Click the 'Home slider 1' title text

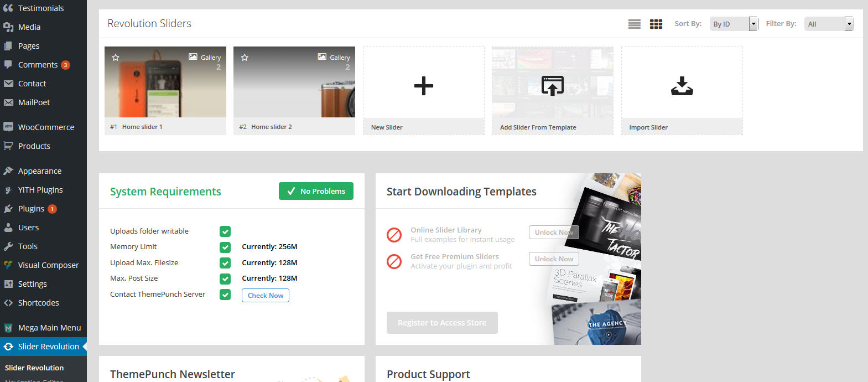142,127
